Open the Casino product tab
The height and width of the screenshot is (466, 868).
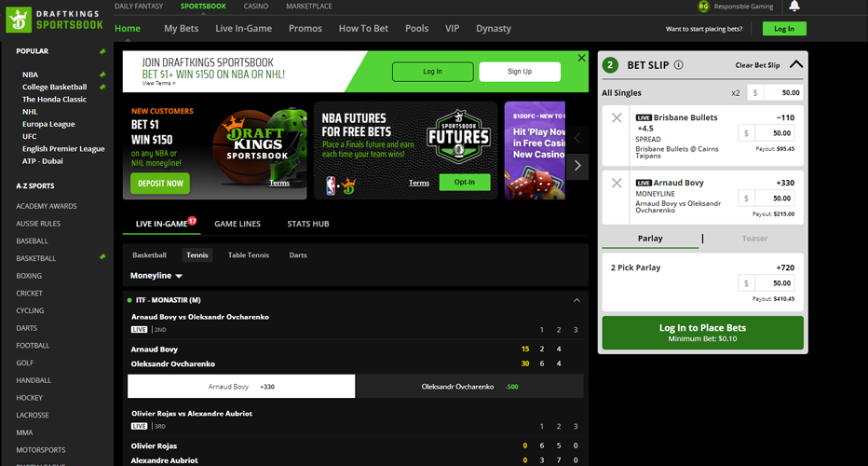256,7
